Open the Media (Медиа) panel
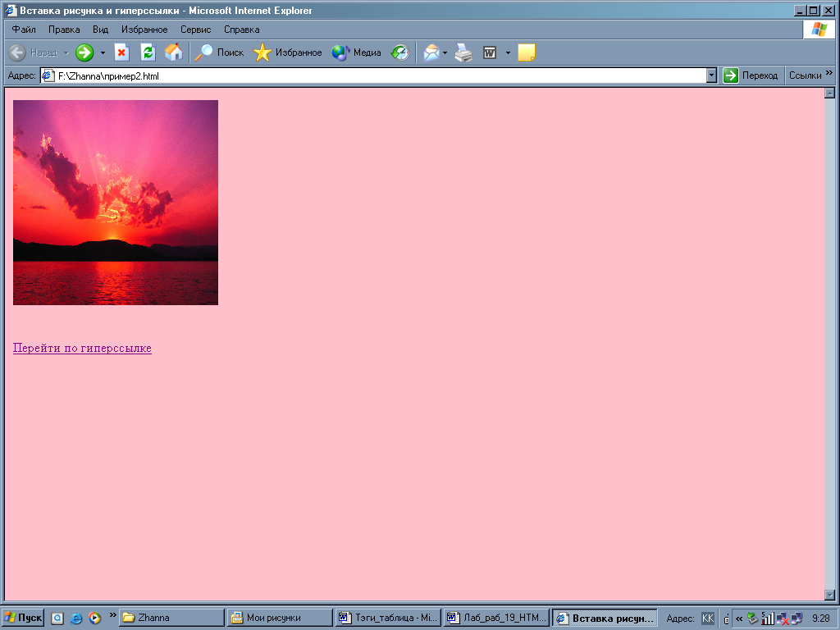 click(x=356, y=52)
